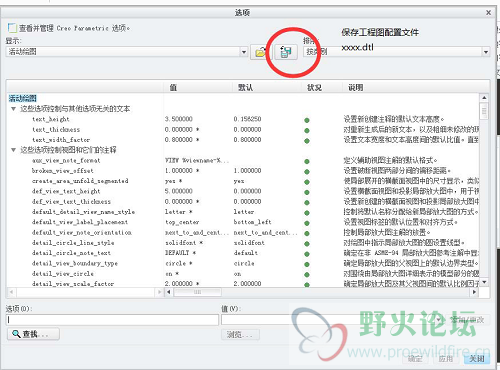
Task: Click the default value bottom_left
Action: point(252,222)
